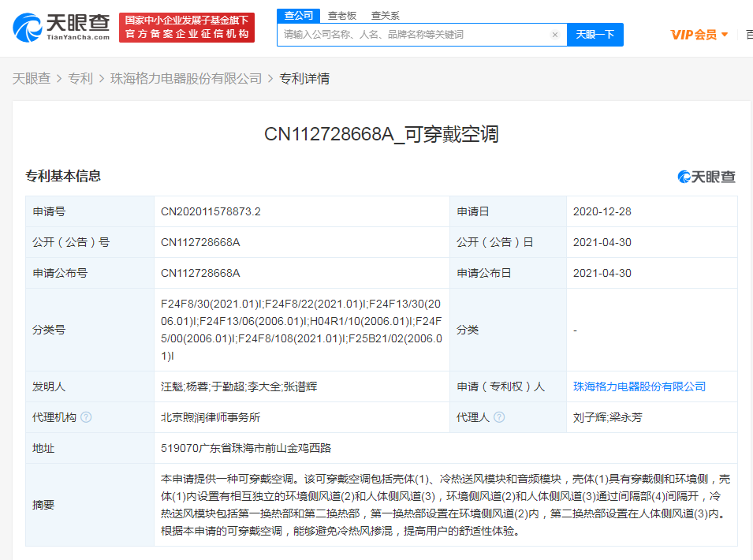The image size is (753, 560).
Task: Show help for 代理人 question icon
Action: 499,417
